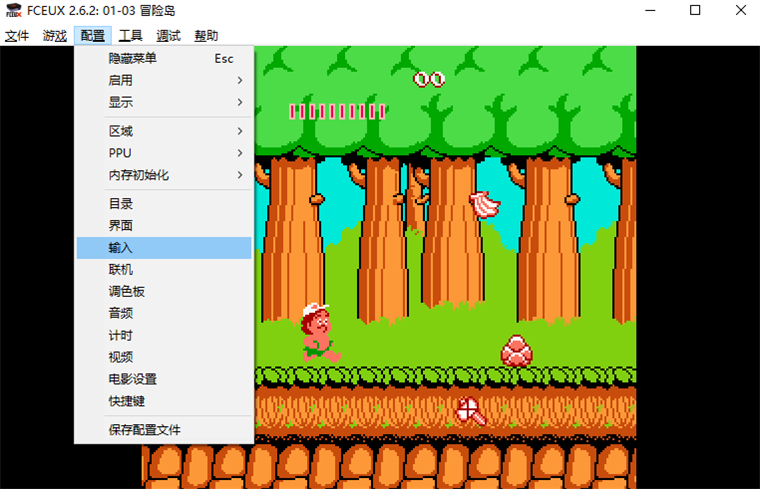Close the FCEUX window
Screen dimensions: 760x489
point(740,10)
